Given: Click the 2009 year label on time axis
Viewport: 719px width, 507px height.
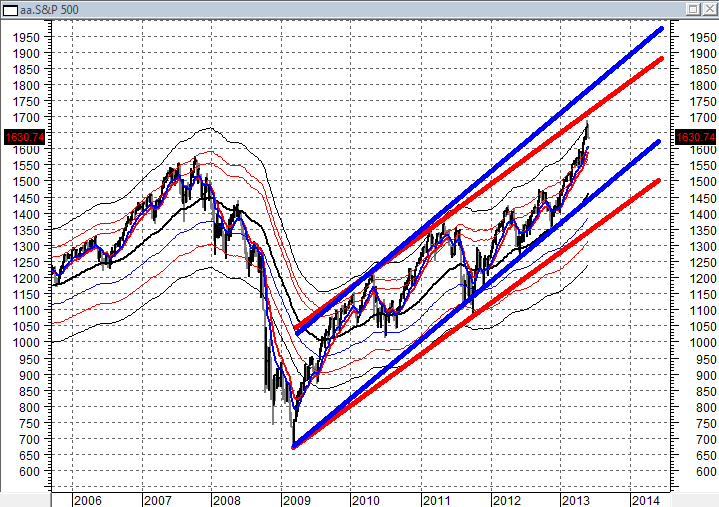Looking at the screenshot, I should (296, 500).
